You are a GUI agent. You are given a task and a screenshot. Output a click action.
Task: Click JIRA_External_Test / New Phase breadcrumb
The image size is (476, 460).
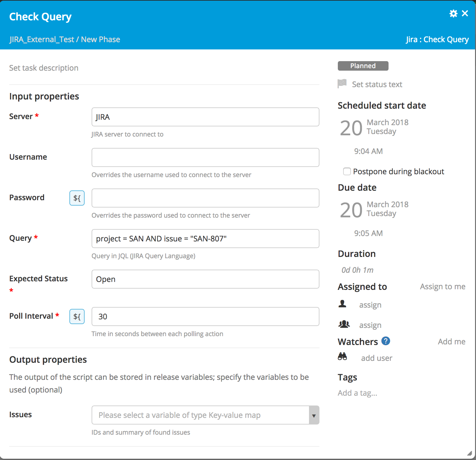coord(65,39)
